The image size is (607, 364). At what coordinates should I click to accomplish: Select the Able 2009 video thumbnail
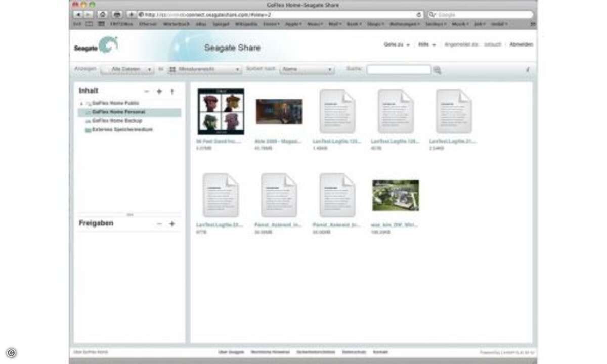click(279, 112)
